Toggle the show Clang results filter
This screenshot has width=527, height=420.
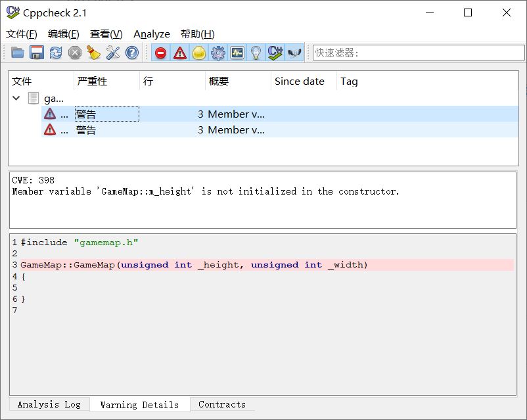[294, 53]
